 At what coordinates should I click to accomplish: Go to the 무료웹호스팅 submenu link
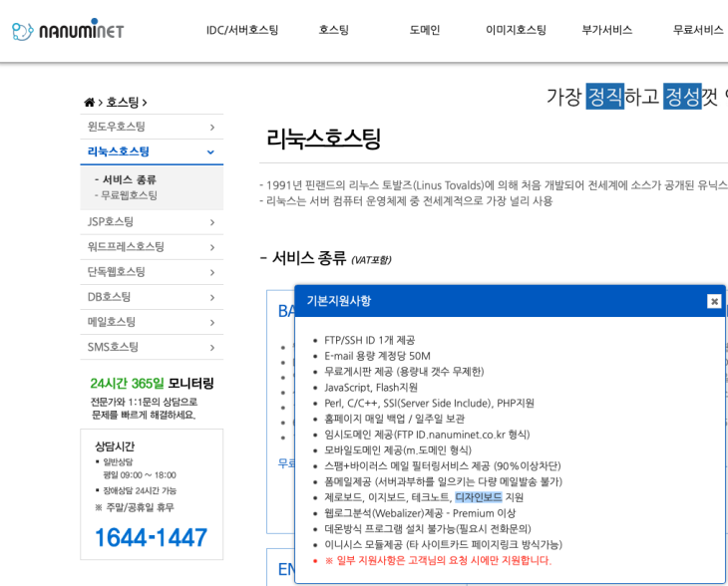(x=129, y=195)
